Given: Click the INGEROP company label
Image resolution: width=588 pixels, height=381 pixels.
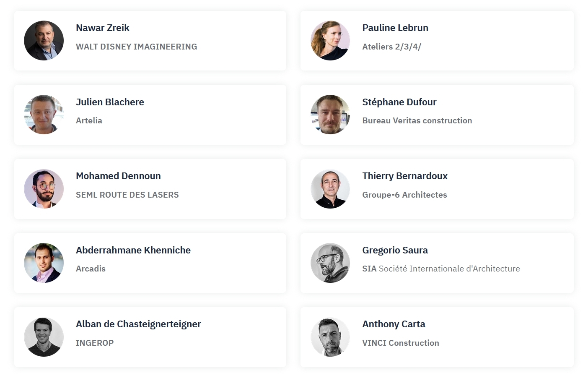Looking at the screenshot, I should coord(95,343).
